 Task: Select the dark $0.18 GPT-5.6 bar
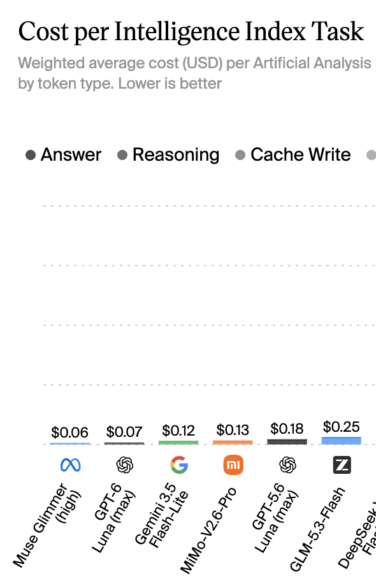click(287, 442)
